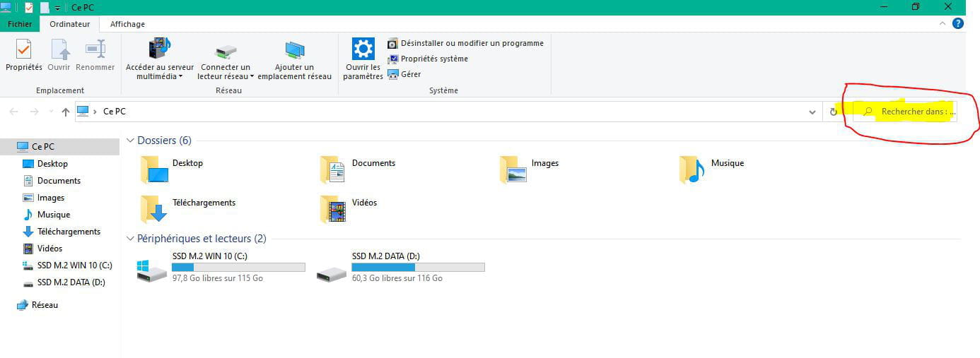Select Téléchargements in the navigation pane
This screenshot has width=980, height=358.
click(x=69, y=232)
